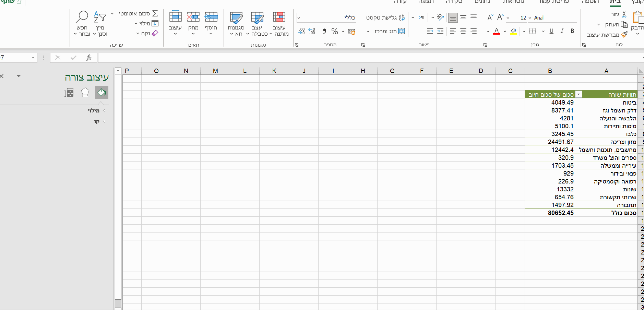Click the Delete cells (מחק) icon
Viewport: 644px width, 310px height.
point(193,17)
